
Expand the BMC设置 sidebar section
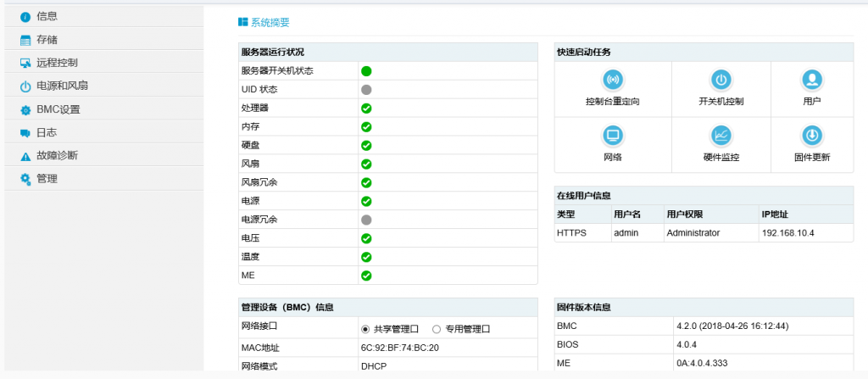tap(58, 109)
